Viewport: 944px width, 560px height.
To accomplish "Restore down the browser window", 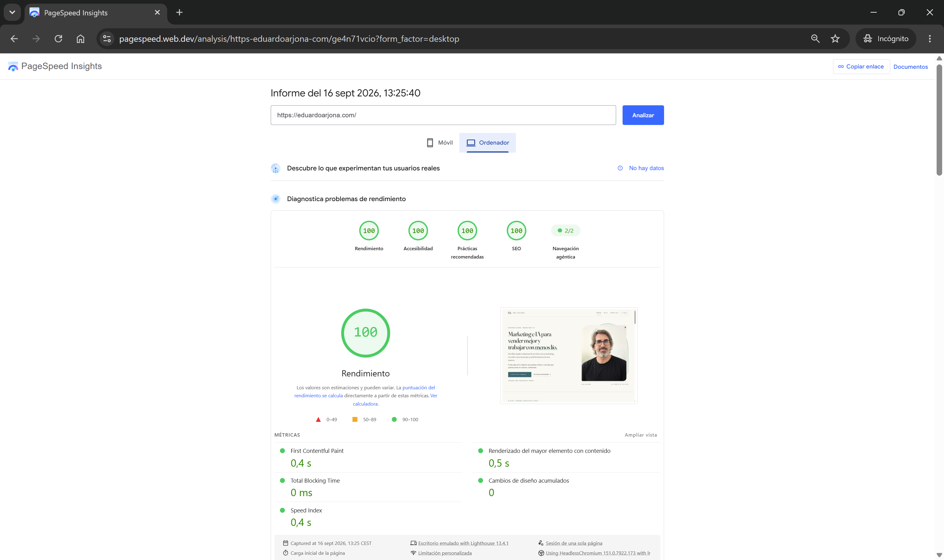I will 901,13.
